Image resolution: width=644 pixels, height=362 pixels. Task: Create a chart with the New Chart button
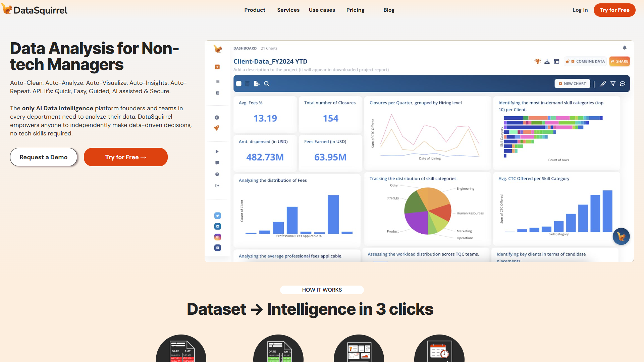(x=572, y=83)
